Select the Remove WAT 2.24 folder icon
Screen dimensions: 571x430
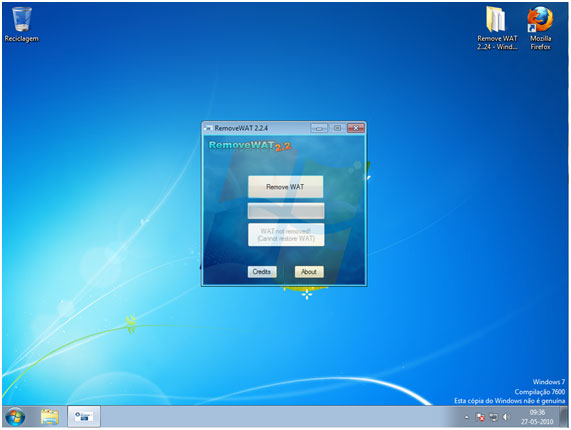(497, 28)
